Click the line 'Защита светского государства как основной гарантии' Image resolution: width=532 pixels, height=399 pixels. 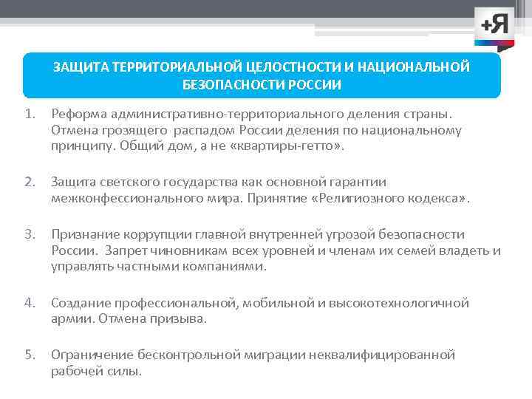219,183
